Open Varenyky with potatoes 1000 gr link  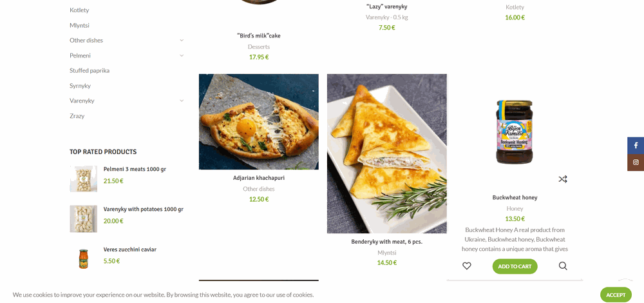[x=143, y=210]
